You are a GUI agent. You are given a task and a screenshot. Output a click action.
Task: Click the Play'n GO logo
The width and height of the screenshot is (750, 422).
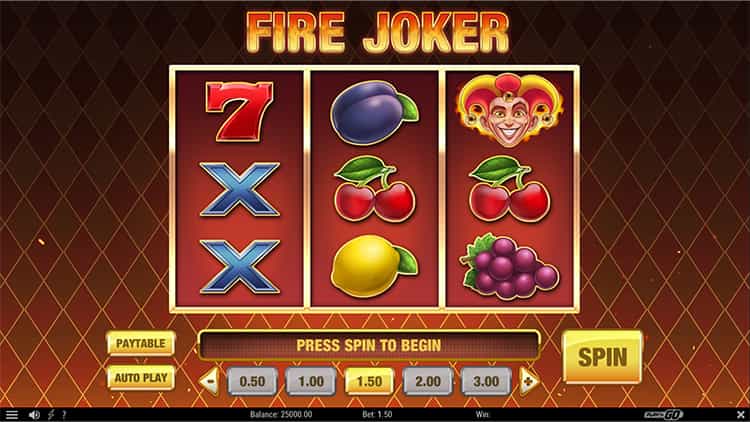point(664,414)
